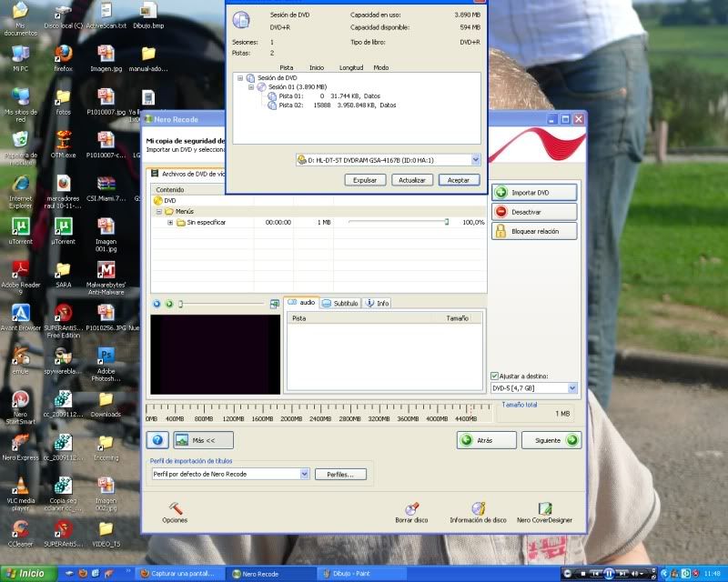Screen dimensions: 728x582
Task: Click the Atrás button
Action: coord(487,440)
